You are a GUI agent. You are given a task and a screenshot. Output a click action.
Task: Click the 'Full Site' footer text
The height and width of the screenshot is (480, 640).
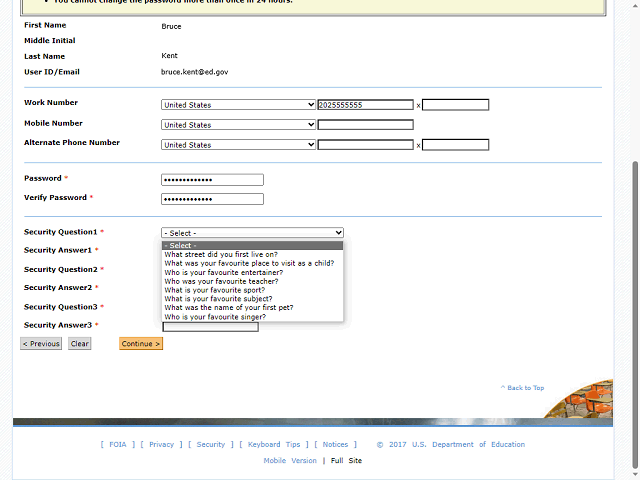tap(346, 460)
